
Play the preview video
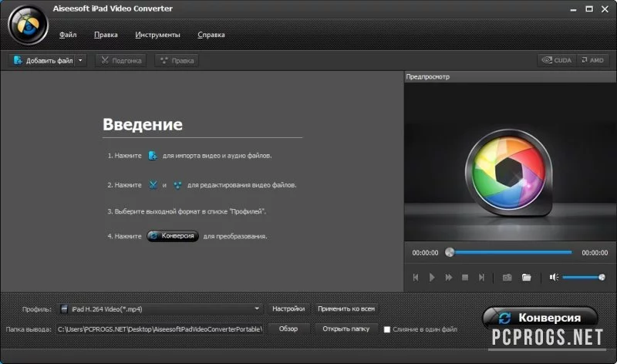432,278
